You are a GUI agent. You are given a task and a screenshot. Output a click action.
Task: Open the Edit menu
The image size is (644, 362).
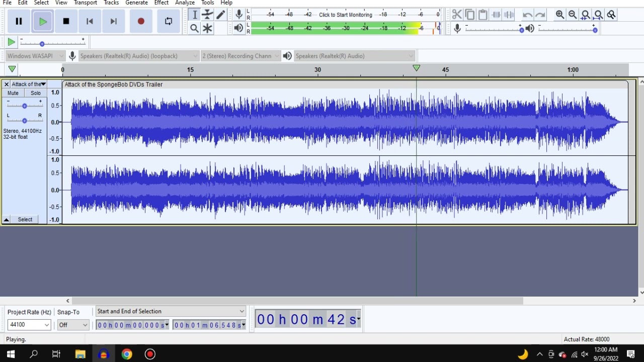23,3
